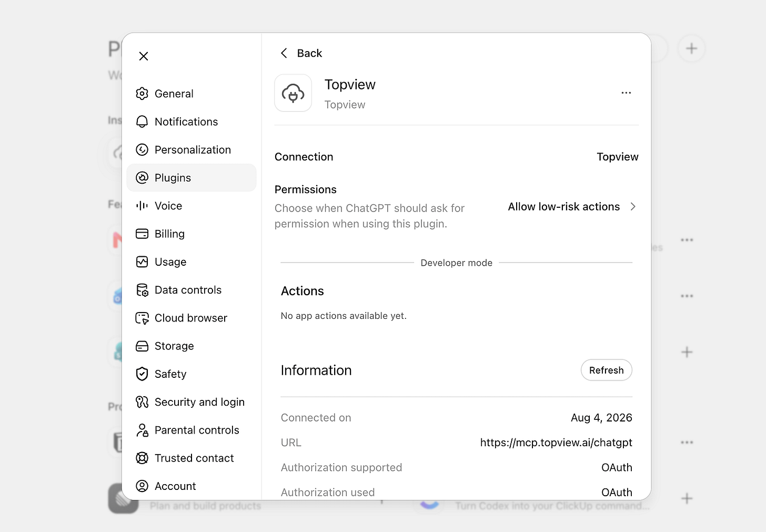Click the Data controls database icon
Image resolution: width=766 pixels, height=532 pixels.
[x=142, y=290]
